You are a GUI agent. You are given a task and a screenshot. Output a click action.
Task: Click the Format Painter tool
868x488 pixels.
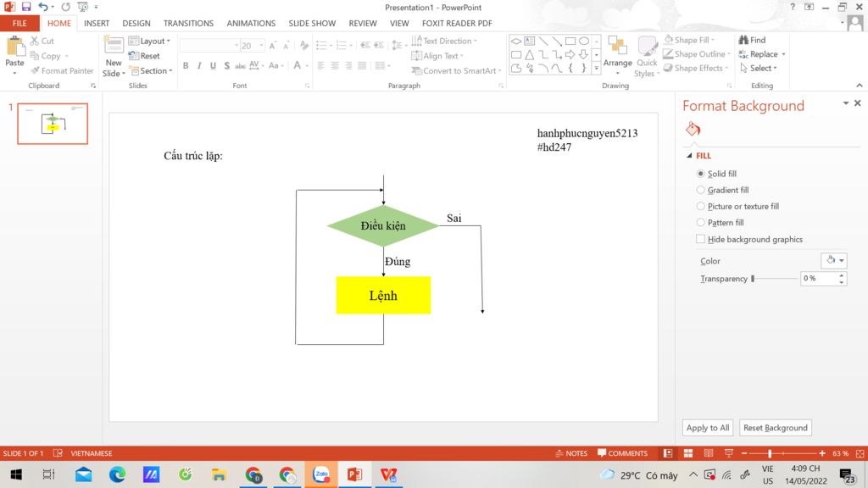[x=62, y=71]
